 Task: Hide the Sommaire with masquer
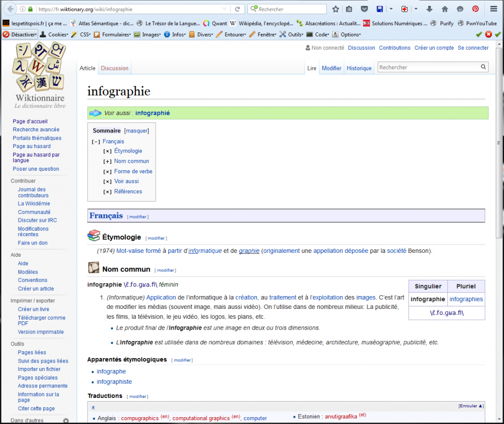[136, 131]
